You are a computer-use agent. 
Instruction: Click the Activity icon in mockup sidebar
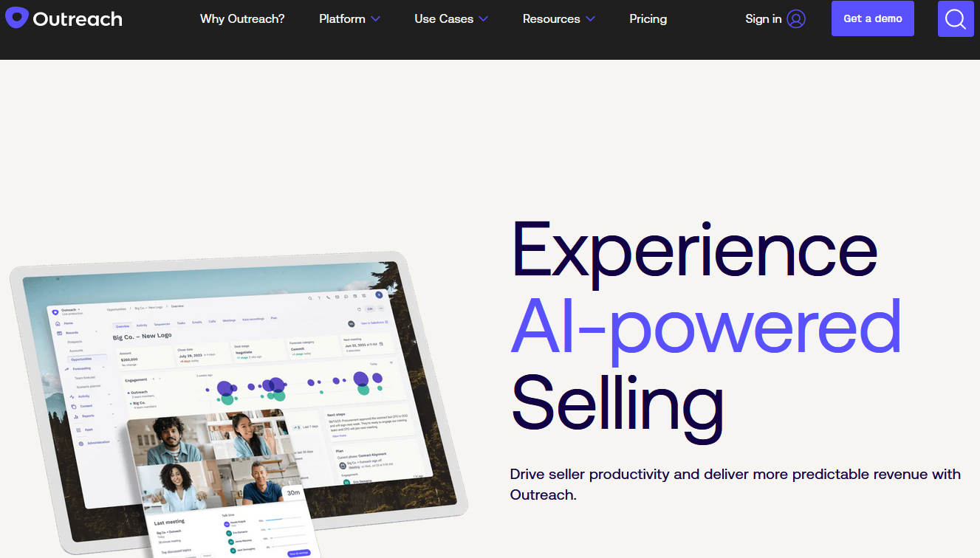pyautogui.click(x=71, y=396)
